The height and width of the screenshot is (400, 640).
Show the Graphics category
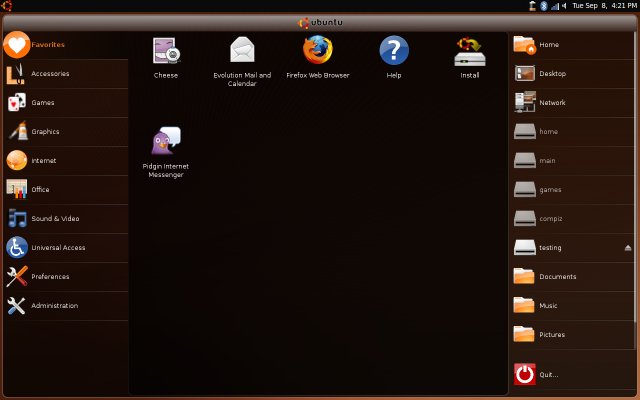pyautogui.click(x=66, y=132)
